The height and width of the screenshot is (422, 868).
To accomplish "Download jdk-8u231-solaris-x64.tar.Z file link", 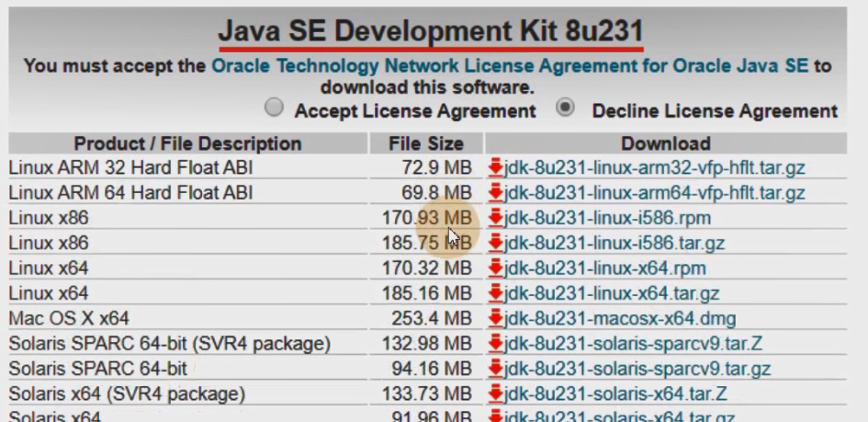I will tap(615, 393).
